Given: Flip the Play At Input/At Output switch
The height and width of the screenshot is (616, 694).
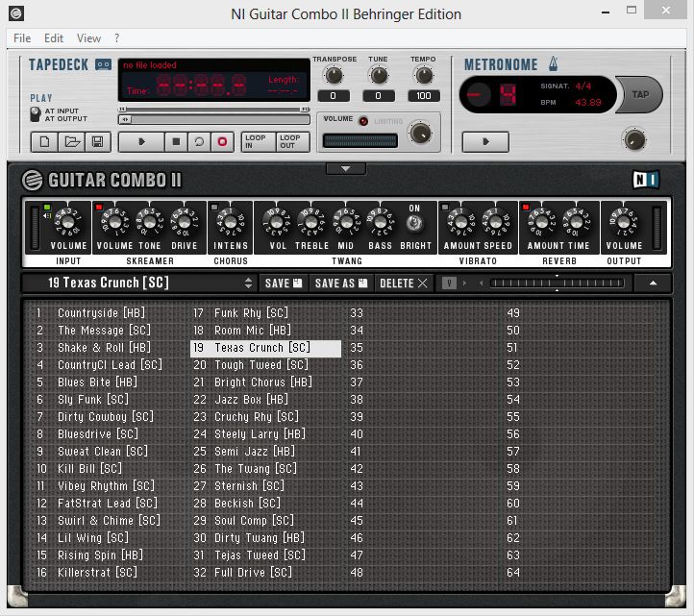Looking at the screenshot, I should pos(35,114).
